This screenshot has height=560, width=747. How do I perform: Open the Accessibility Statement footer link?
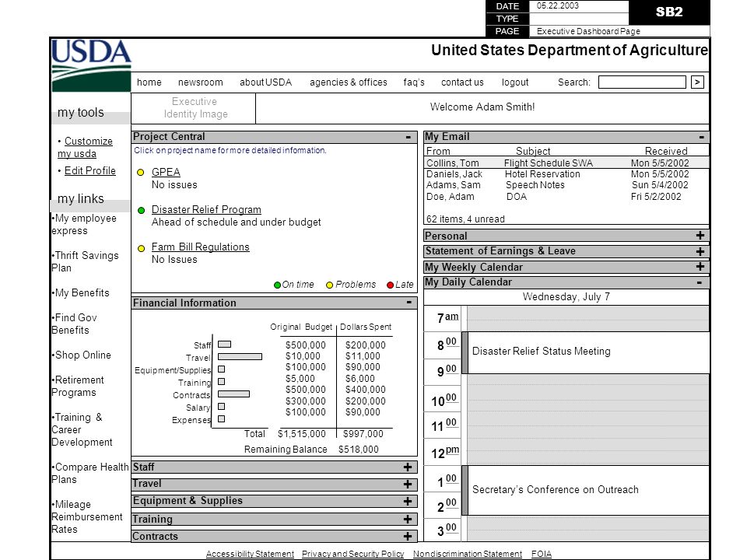pos(250,554)
